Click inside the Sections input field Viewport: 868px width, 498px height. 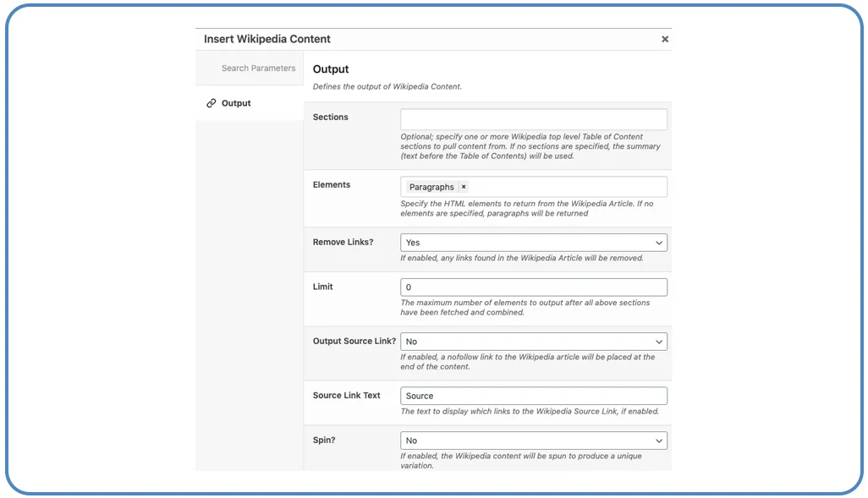[x=533, y=119]
